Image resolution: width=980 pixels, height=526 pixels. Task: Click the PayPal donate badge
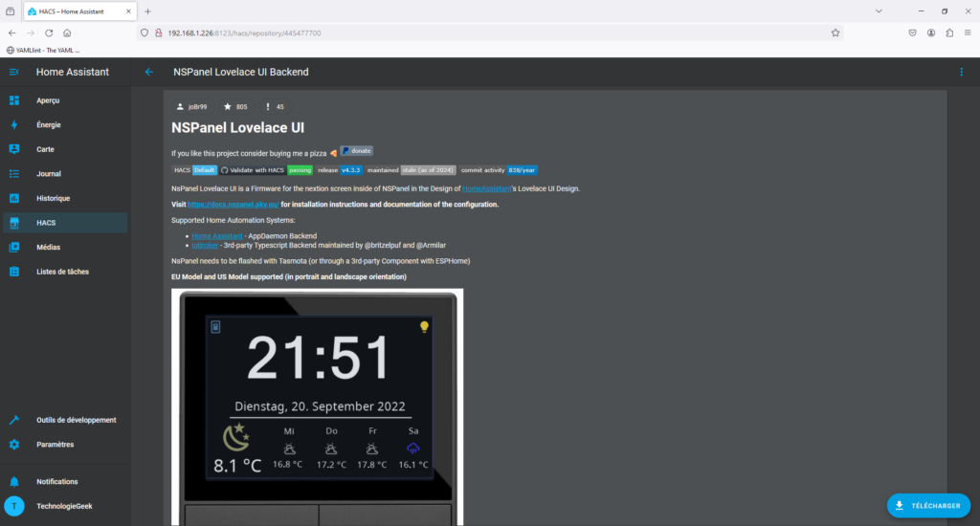click(356, 151)
